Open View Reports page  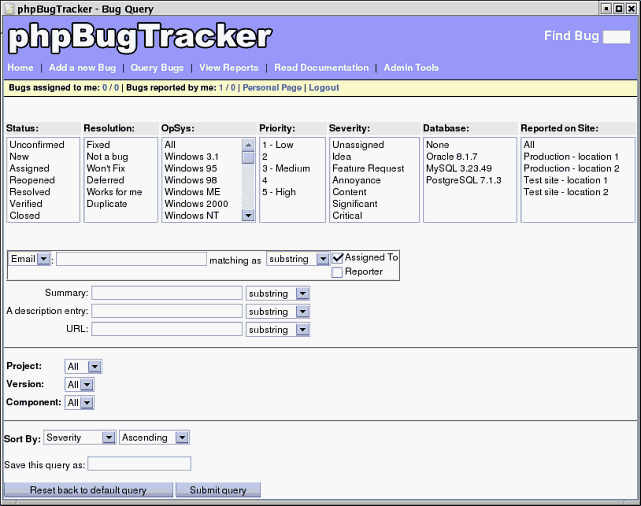pyautogui.click(x=229, y=68)
